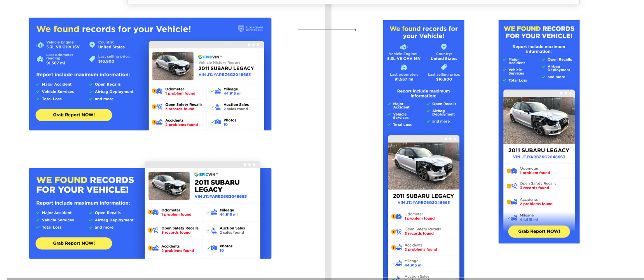Screen dimensions: 644x280
Task: Click VIN JTJYARBZ6G2048663 in tall lowercase banner
Action: (x=424, y=203)
